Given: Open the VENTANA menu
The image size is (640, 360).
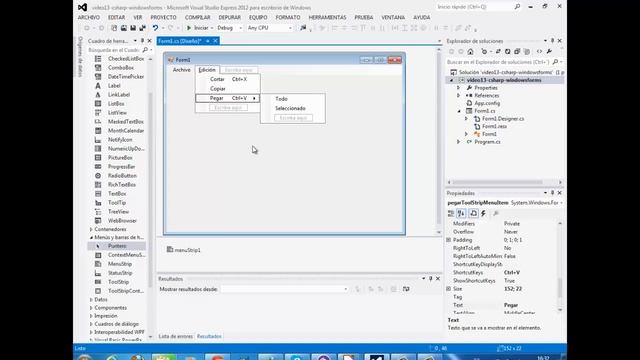Looking at the screenshot, I should coord(393,18).
